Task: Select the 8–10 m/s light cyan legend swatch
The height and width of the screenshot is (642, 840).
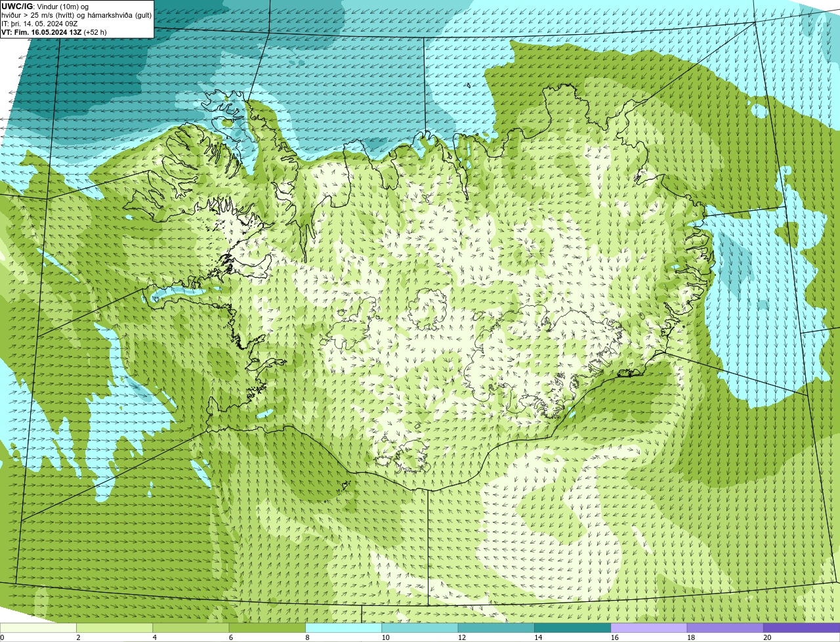Action: (343, 628)
